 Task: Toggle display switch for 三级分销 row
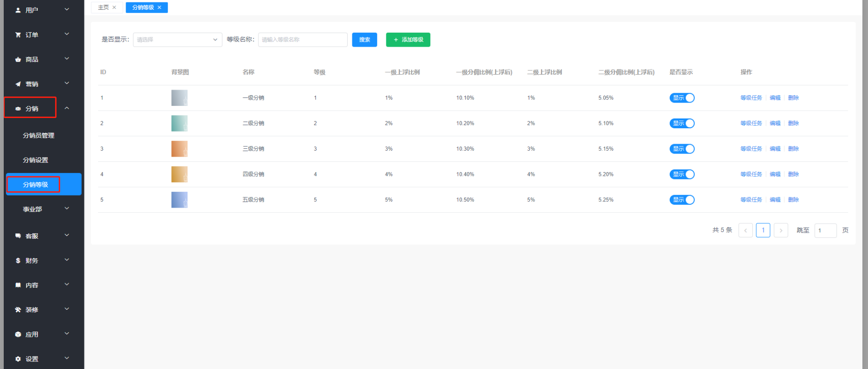point(682,149)
